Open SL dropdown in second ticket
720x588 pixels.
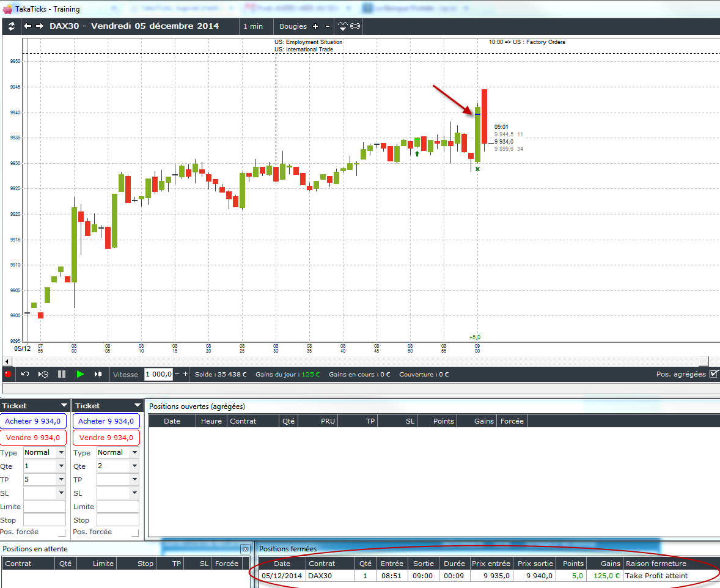tap(134, 493)
